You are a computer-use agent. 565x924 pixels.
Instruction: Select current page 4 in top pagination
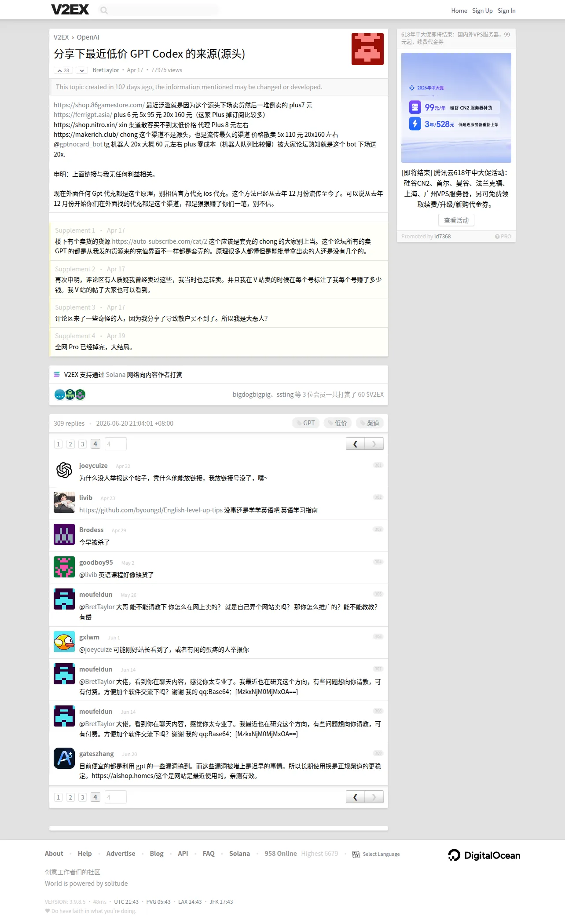pyautogui.click(x=95, y=444)
